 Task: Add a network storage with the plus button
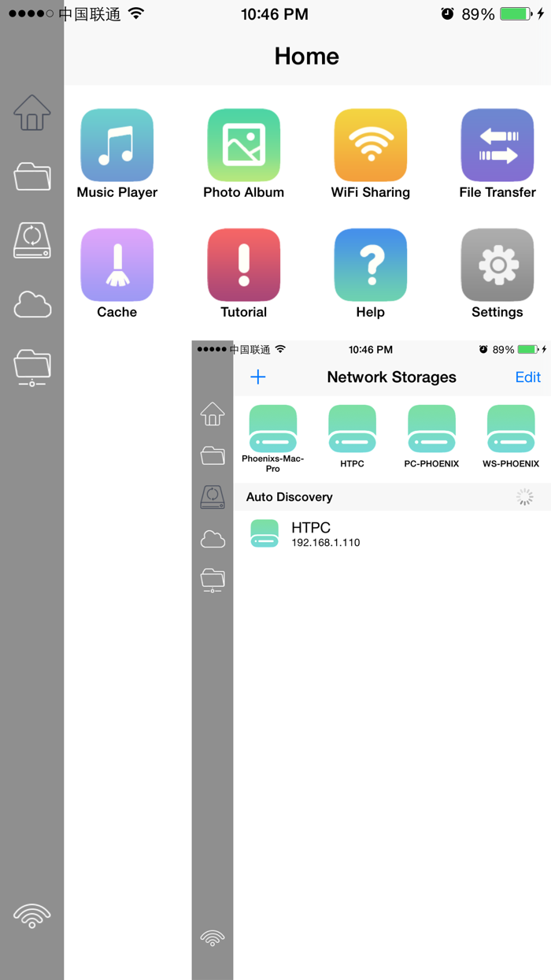258,377
